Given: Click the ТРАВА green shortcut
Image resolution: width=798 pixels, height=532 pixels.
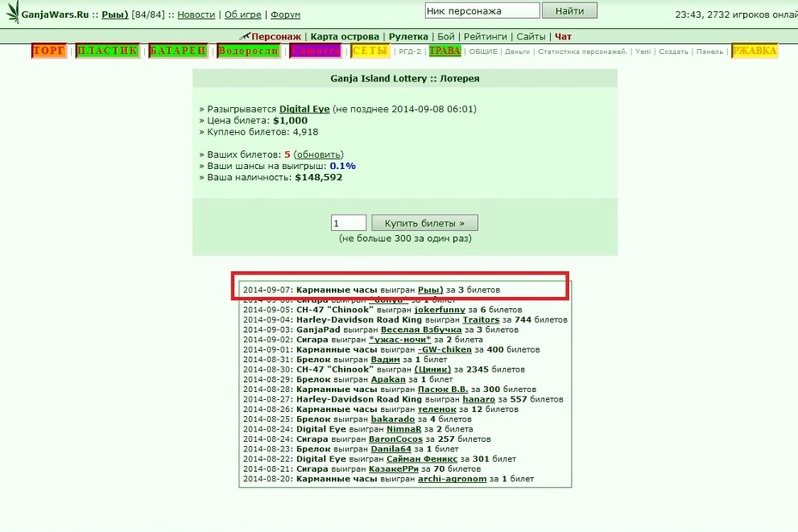Looking at the screenshot, I should (x=444, y=51).
